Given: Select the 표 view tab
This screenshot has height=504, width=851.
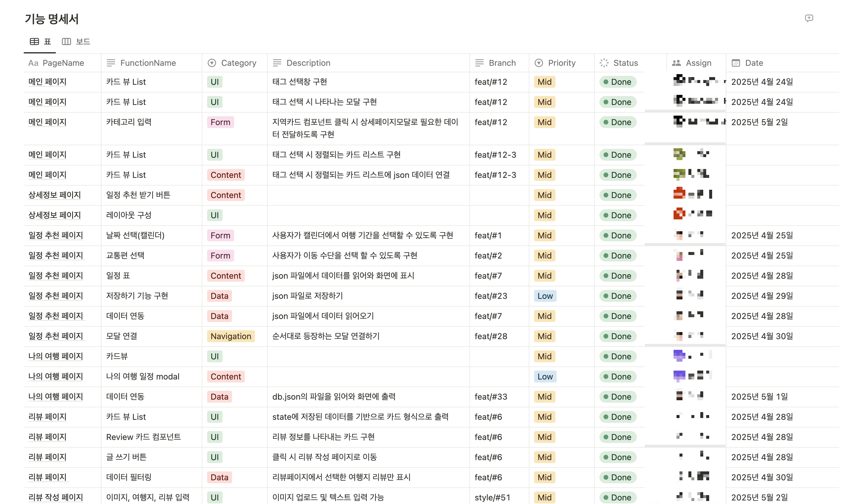Looking at the screenshot, I should [47, 42].
